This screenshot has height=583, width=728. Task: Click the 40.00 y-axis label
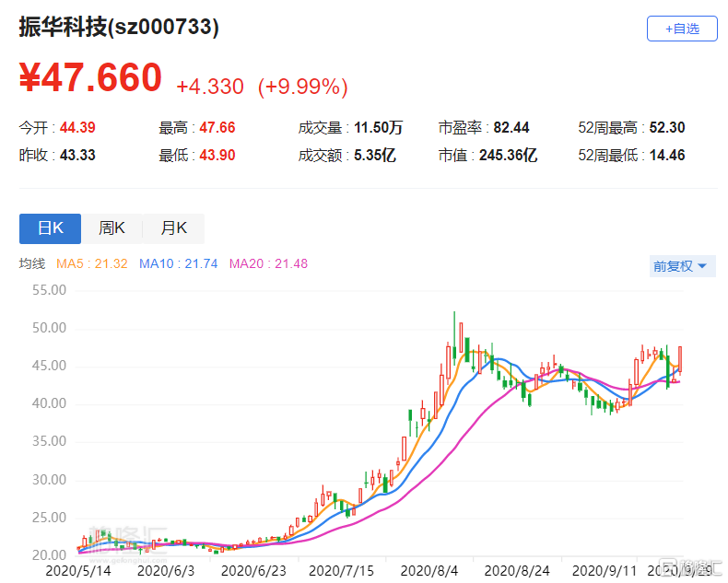pos(49,403)
